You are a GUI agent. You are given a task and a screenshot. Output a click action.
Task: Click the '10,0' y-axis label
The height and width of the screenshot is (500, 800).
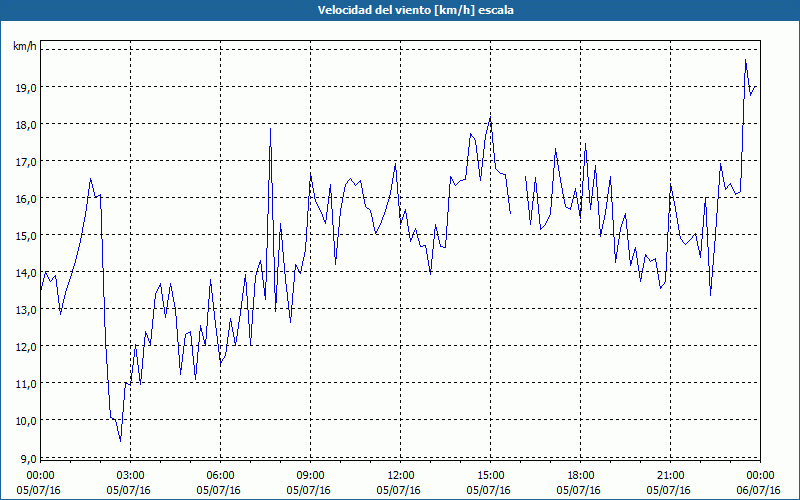27,421
